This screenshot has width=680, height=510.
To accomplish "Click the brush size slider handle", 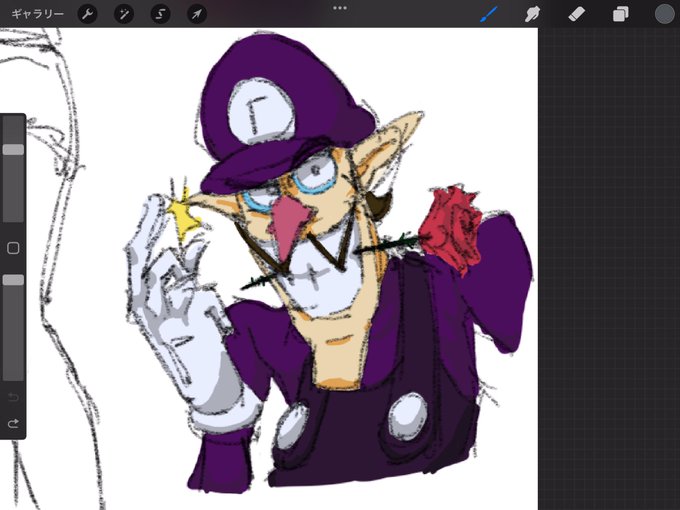I will point(13,150).
